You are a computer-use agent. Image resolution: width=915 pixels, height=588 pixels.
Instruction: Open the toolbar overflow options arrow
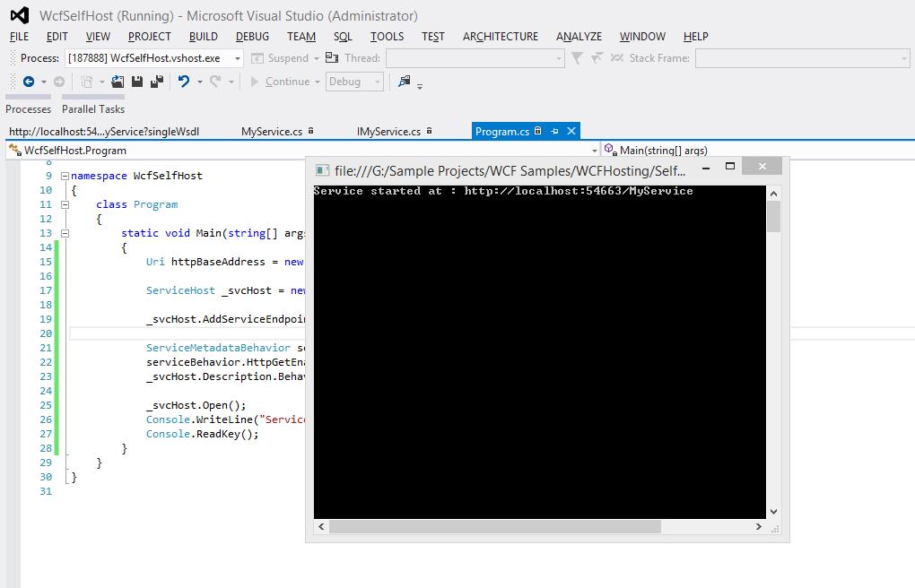click(420, 86)
